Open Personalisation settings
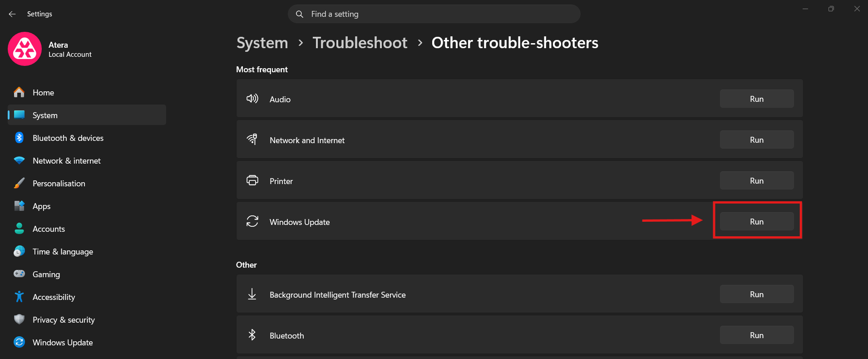The image size is (868, 359). [x=87, y=183]
